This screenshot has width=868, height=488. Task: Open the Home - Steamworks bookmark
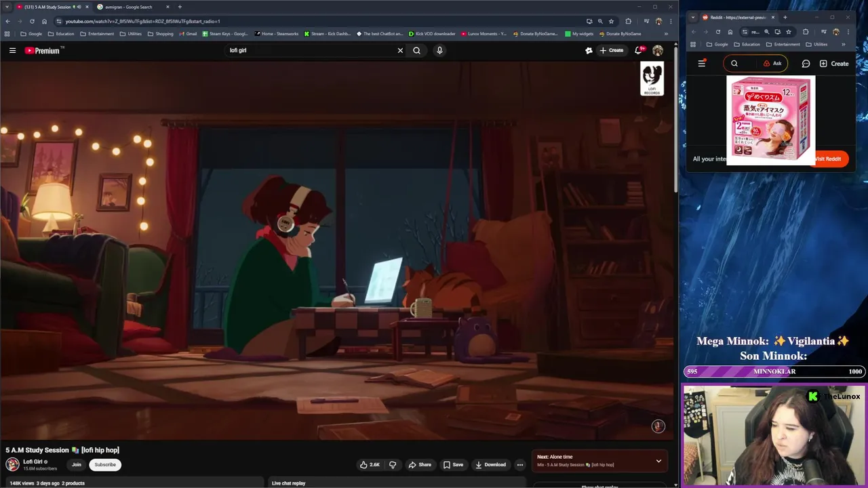tap(276, 33)
